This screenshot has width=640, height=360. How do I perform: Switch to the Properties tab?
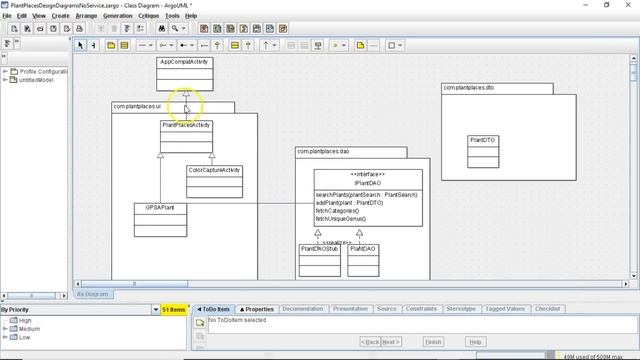256,309
